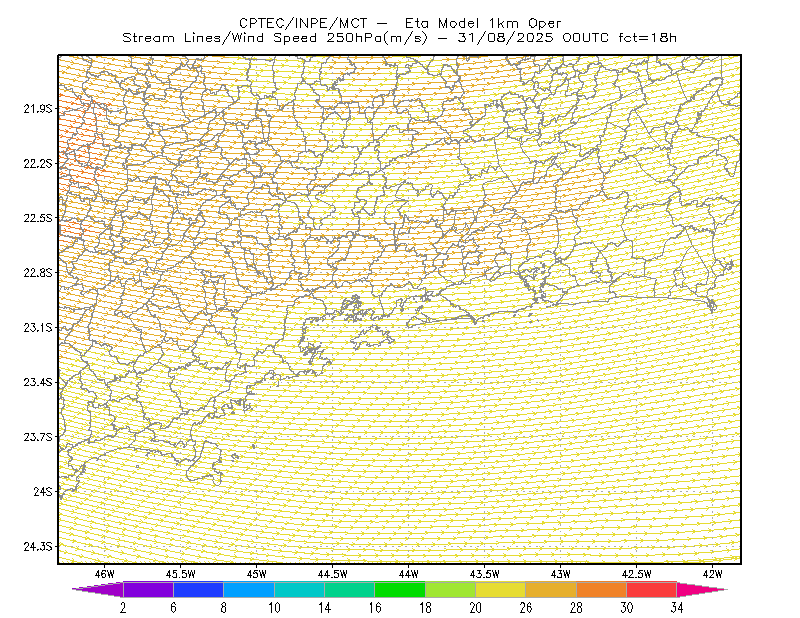Pick the cyan 10–14 colorbar segment
The image size is (800, 618).
(299, 589)
